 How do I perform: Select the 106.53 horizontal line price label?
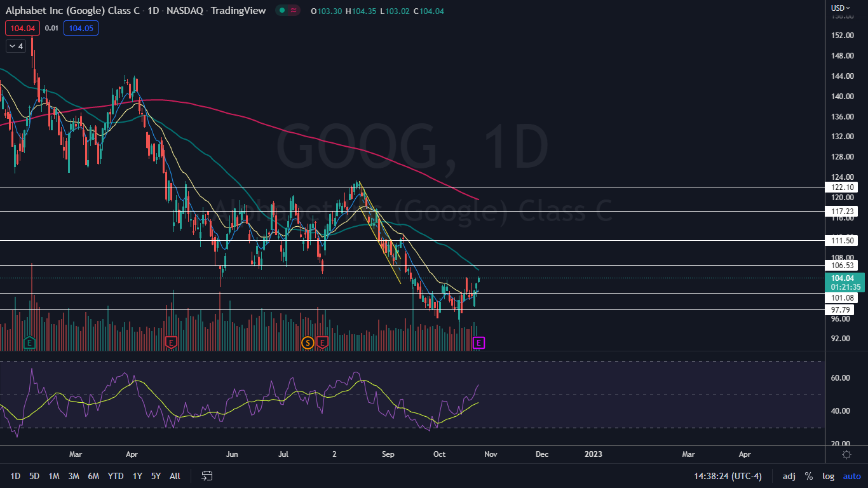841,265
